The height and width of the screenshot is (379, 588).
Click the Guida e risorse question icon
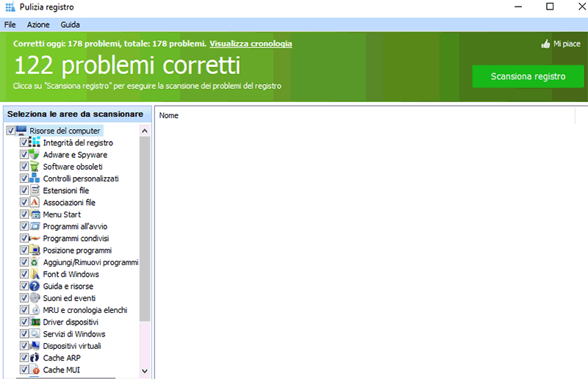pos(35,286)
